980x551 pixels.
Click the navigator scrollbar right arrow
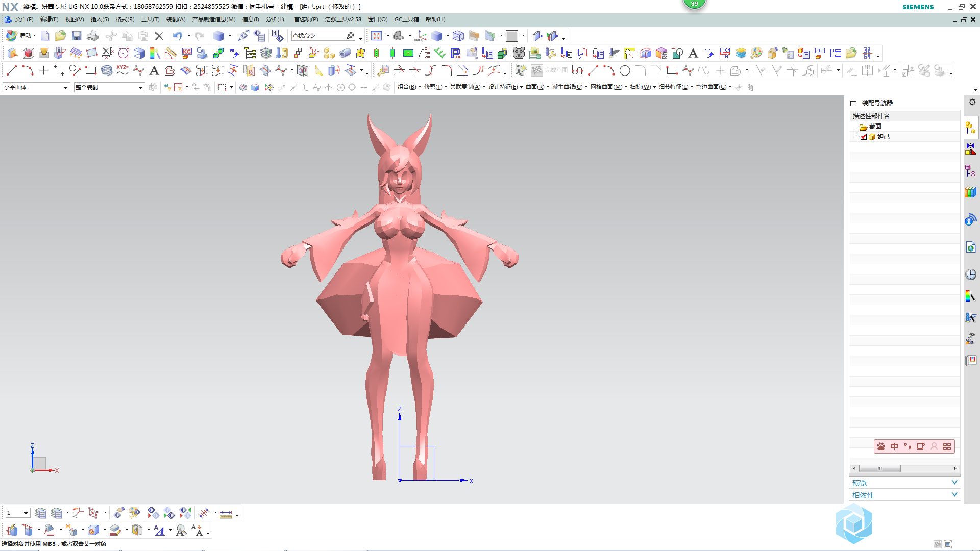click(x=955, y=468)
